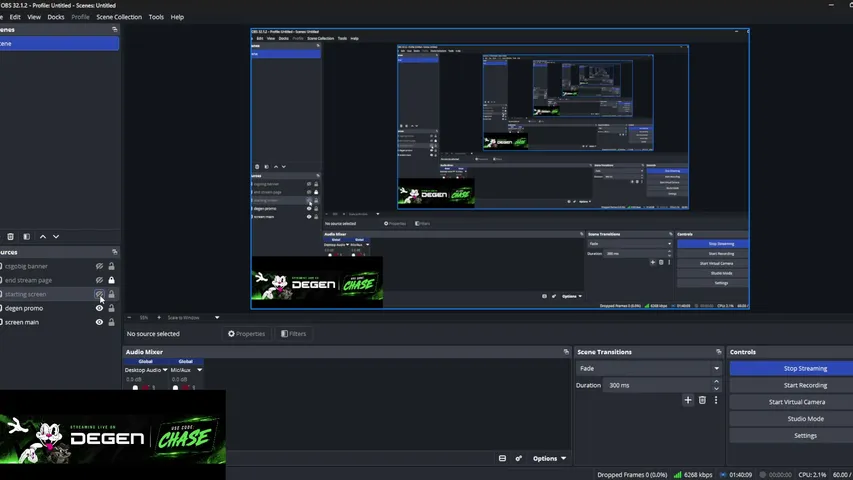Open the View menu

pyautogui.click(x=34, y=17)
